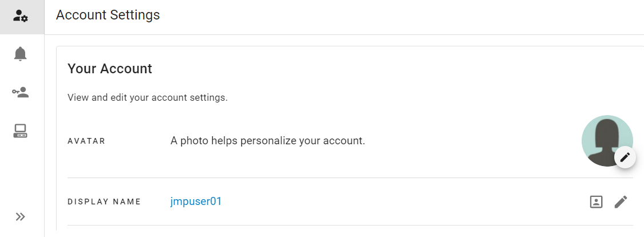Click the profile card icon beside display name

click(596, 202)
